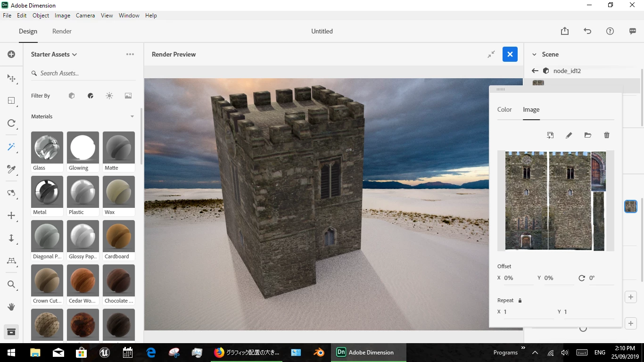Open the Camera menu
Viewport: 644px width, 362px height.
(85, 16)
